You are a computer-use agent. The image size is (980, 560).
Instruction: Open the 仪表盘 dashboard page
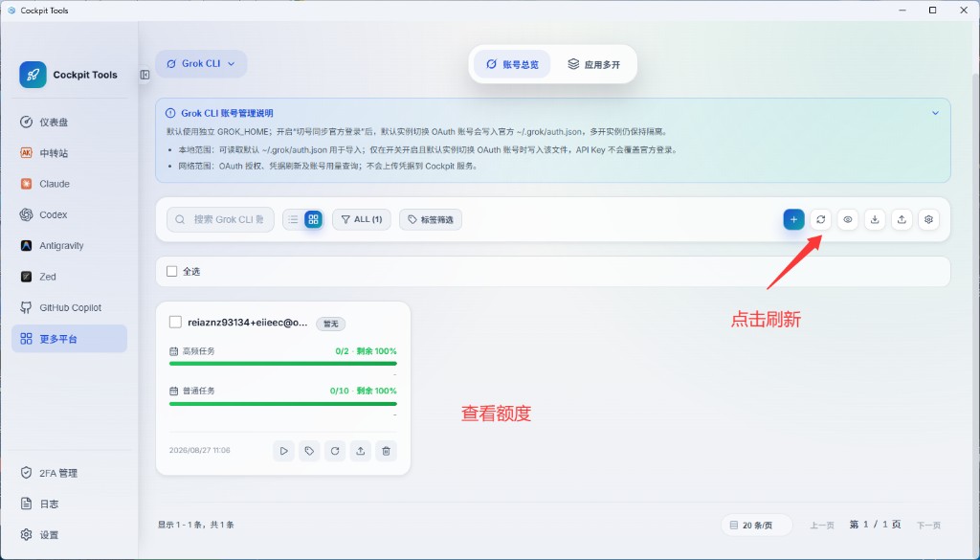69,122
